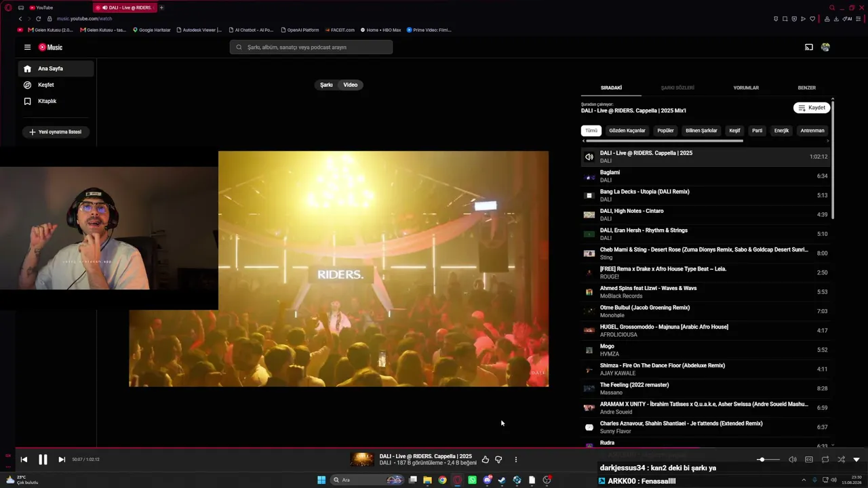
Task: Open the Google Haritalar bookmark
Action: click(152, 30)
